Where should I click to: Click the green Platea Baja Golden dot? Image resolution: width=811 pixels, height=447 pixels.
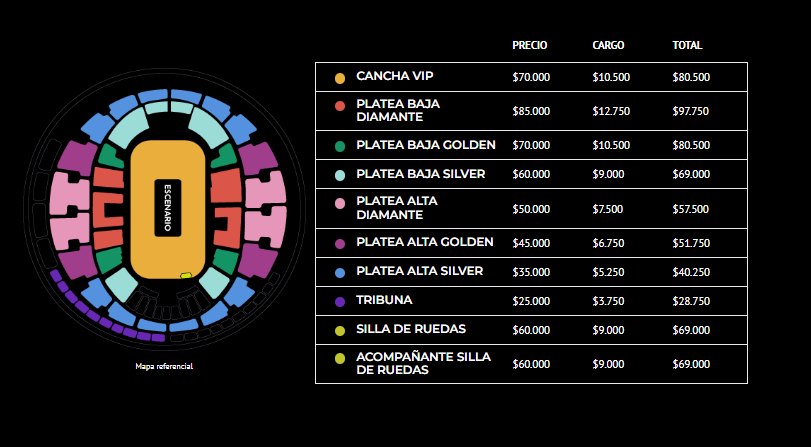tap(340, 147)
